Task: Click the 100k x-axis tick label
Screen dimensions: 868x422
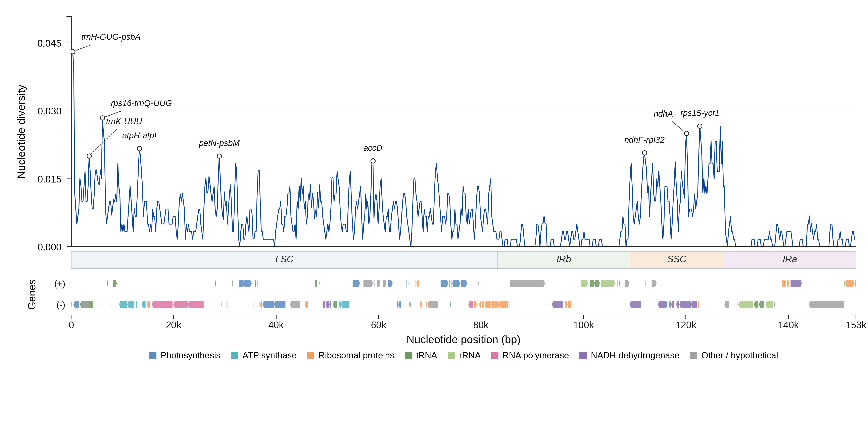Action: [x=583, y=325]
